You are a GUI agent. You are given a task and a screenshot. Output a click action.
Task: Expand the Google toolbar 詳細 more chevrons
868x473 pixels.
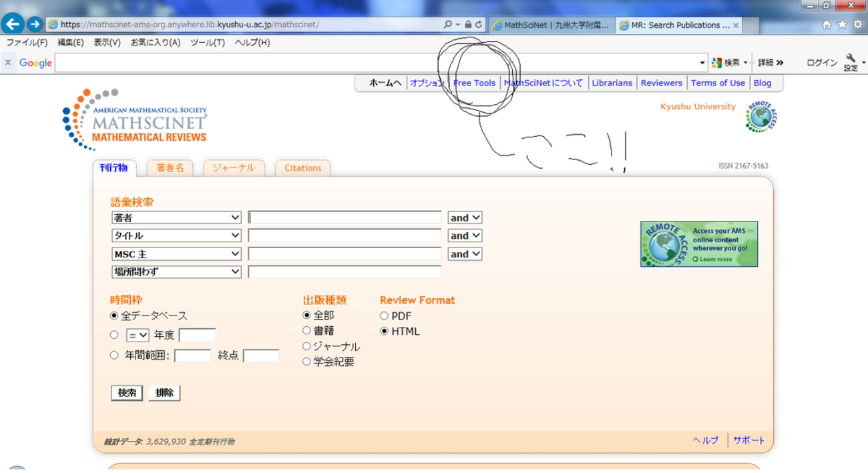click(771, 63)
